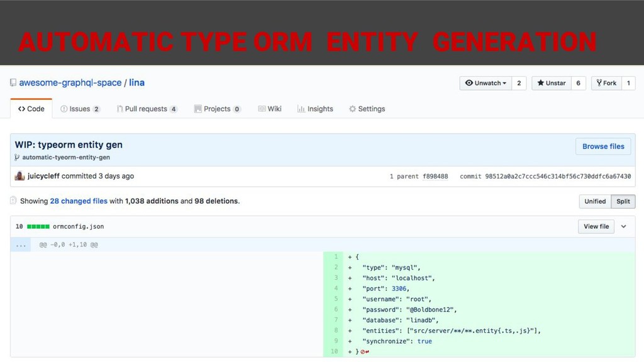Screen dimensions: 644x362
Task: Open the 28 changed files list
Action: tap(79, 201)
